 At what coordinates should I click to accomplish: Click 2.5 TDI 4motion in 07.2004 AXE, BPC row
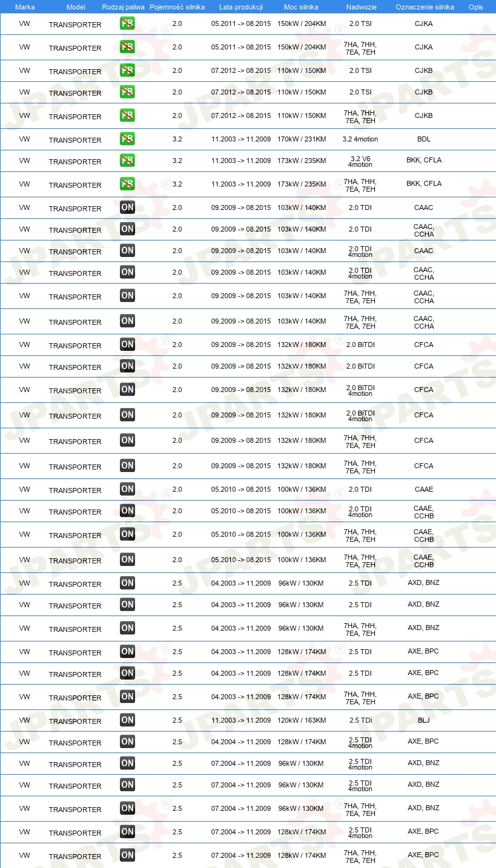[360, 832]
